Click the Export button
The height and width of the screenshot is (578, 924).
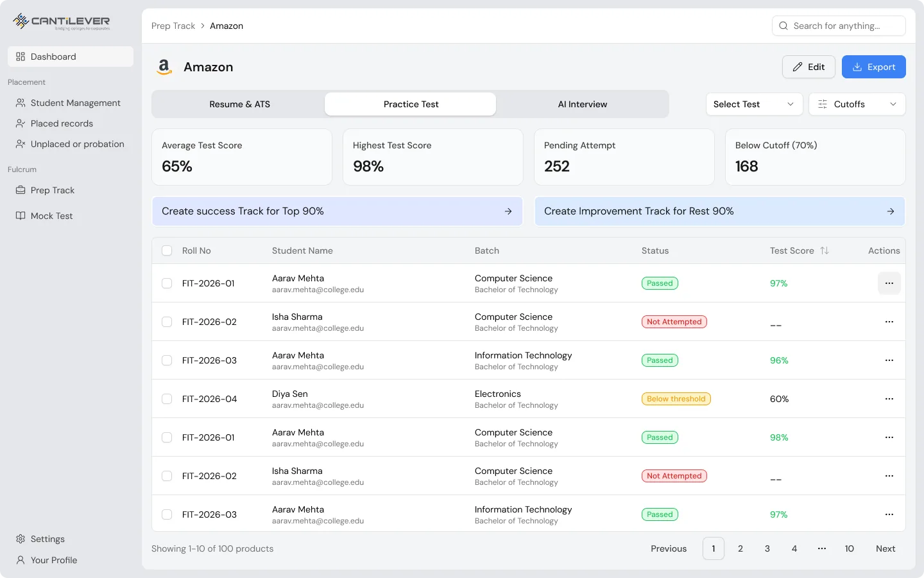click(874, 67)
